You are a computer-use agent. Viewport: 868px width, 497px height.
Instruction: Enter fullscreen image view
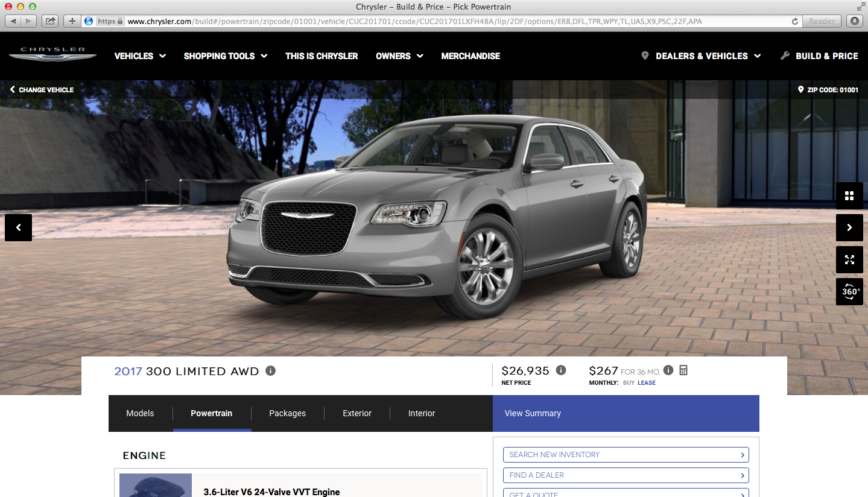849,259
